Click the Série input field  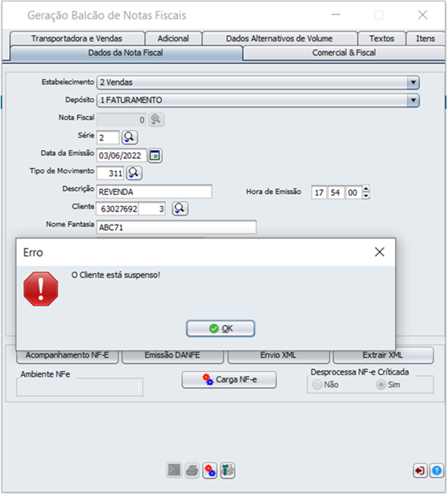point(108,137)
